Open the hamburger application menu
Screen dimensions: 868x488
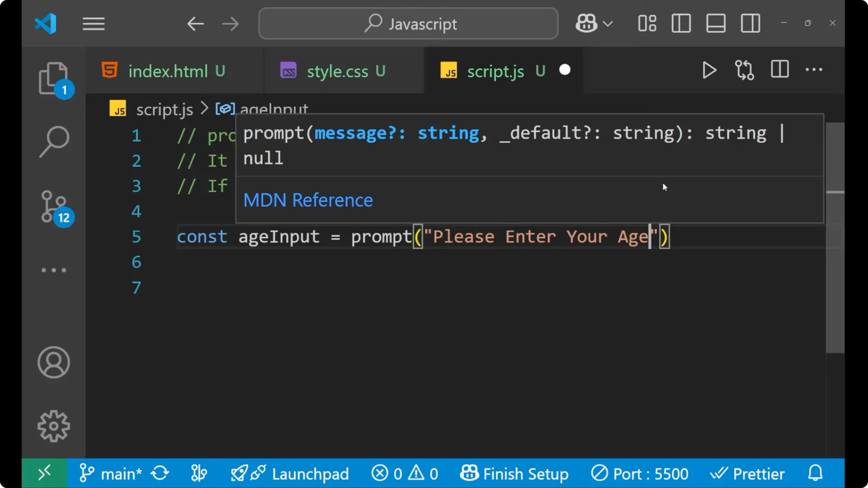point(94,23)
